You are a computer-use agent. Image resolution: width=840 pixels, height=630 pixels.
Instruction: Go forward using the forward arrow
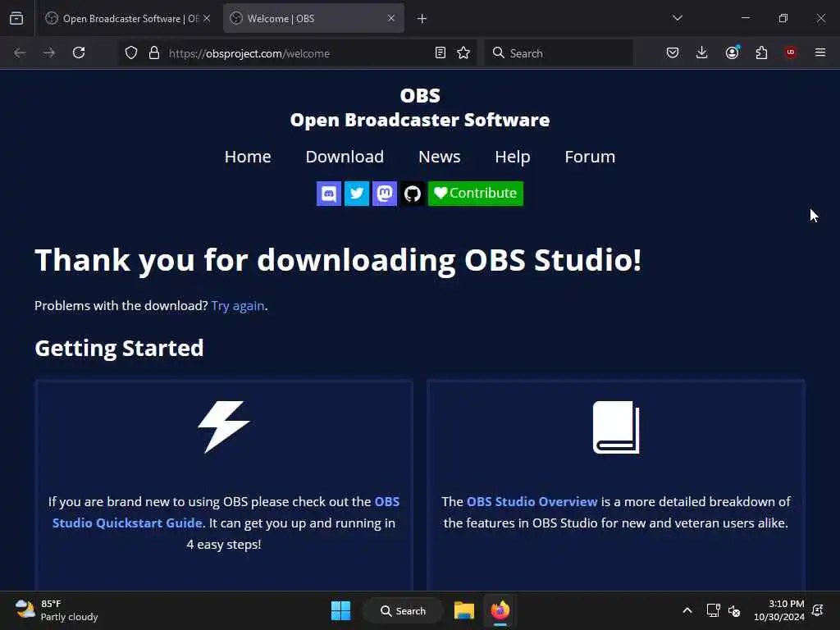coord(49,52)
